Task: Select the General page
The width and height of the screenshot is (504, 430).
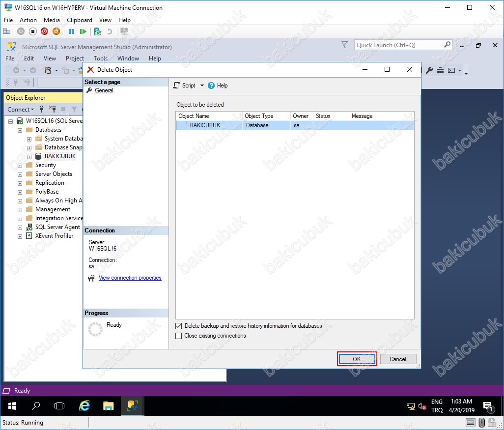Action: [104, 90]
